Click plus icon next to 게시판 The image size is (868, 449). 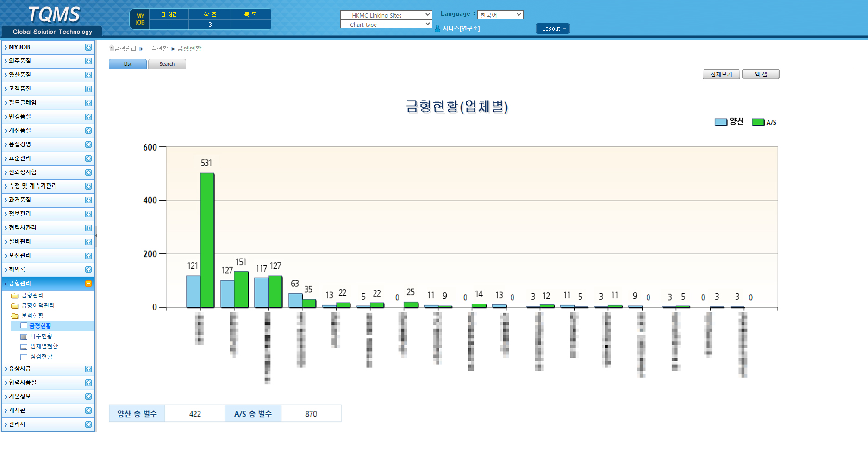click(88, 411)
